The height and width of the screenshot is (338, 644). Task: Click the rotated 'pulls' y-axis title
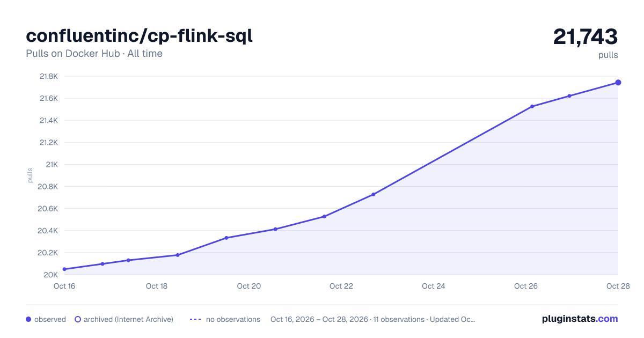coord(30,175)
